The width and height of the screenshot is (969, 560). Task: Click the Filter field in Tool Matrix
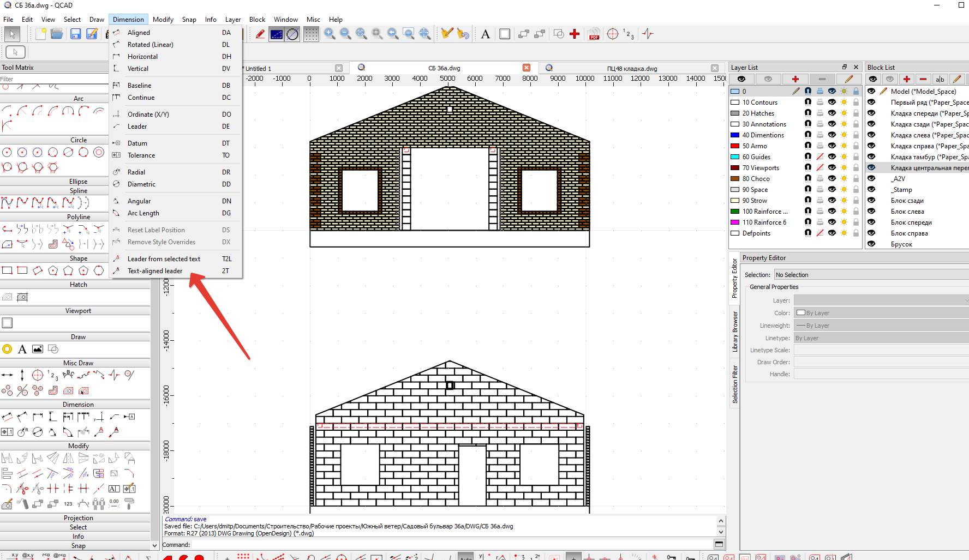click(x=55, y=79)
